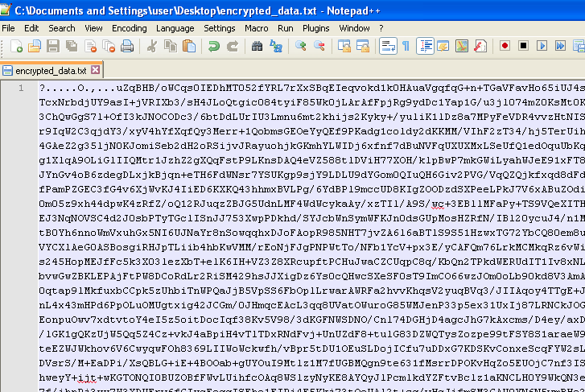The image size is (585, 392).
Task: Open the File menu
Action: 8,28
